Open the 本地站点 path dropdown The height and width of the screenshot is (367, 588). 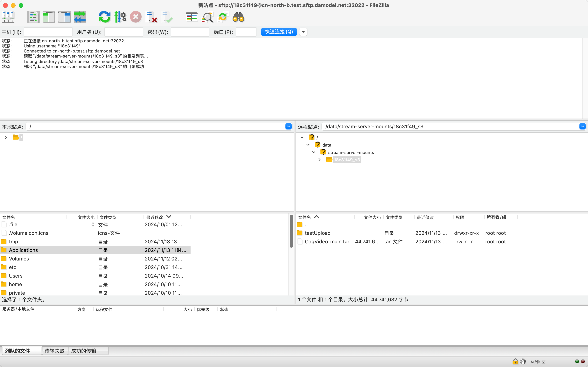[288, 127]
